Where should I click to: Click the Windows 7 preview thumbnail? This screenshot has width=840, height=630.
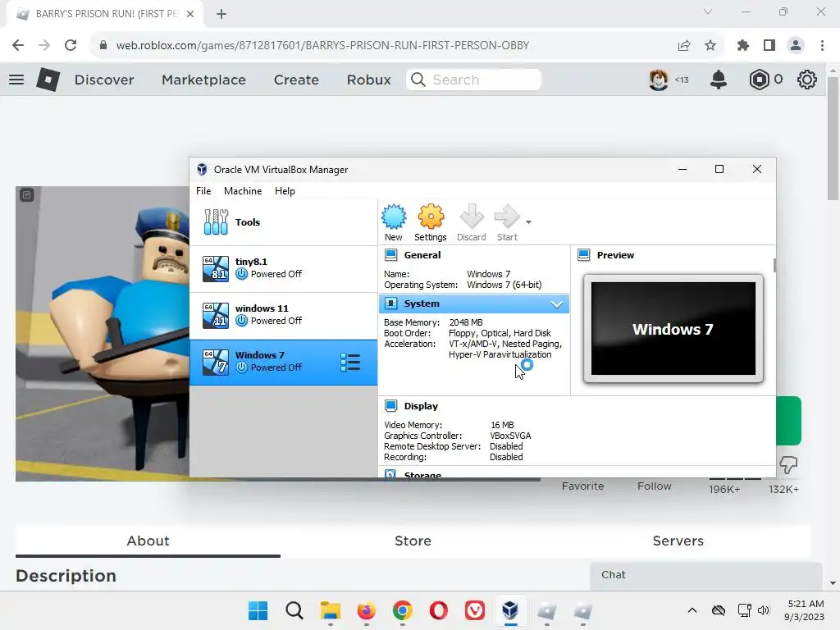[x=673, y=328]
